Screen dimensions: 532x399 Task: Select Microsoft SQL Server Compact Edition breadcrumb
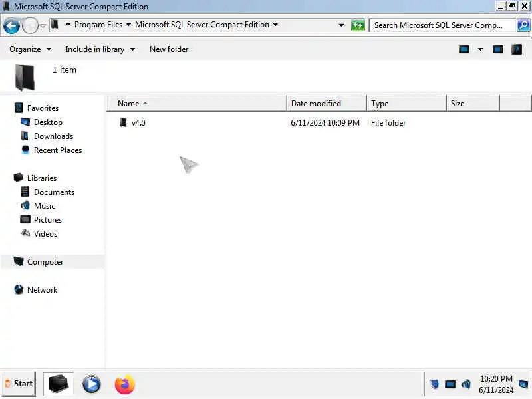[202, 25]
